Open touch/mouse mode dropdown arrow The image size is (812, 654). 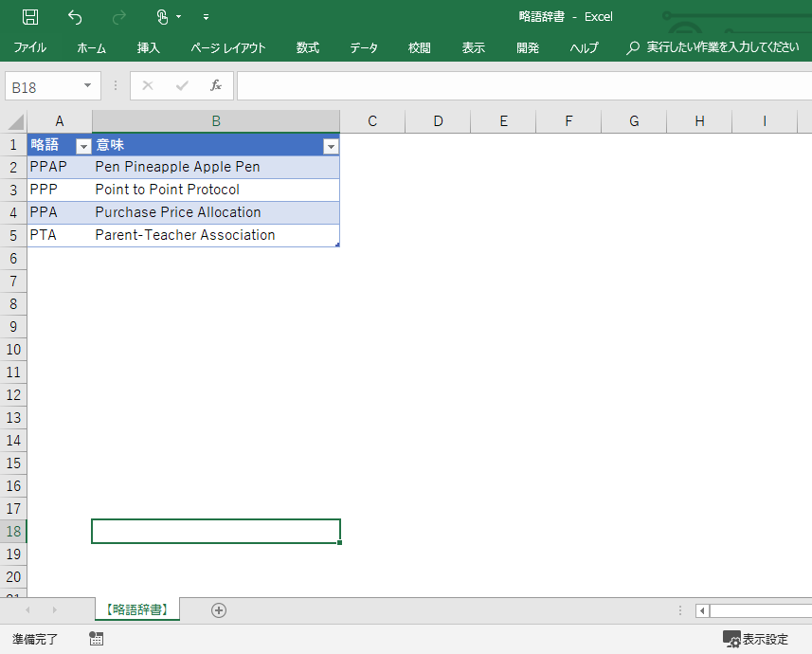[179, 17]
